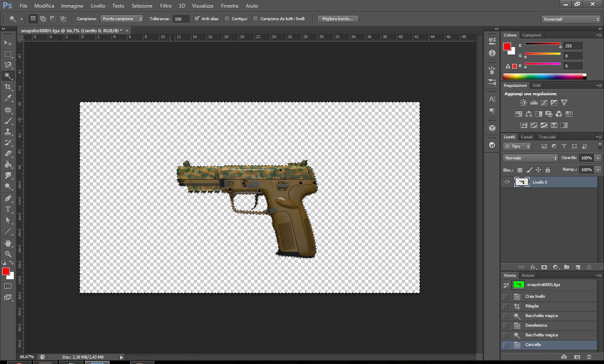Add a layer style with the fx icon
Viewport: 604px width, 364px height.
(x=533, y=267)
